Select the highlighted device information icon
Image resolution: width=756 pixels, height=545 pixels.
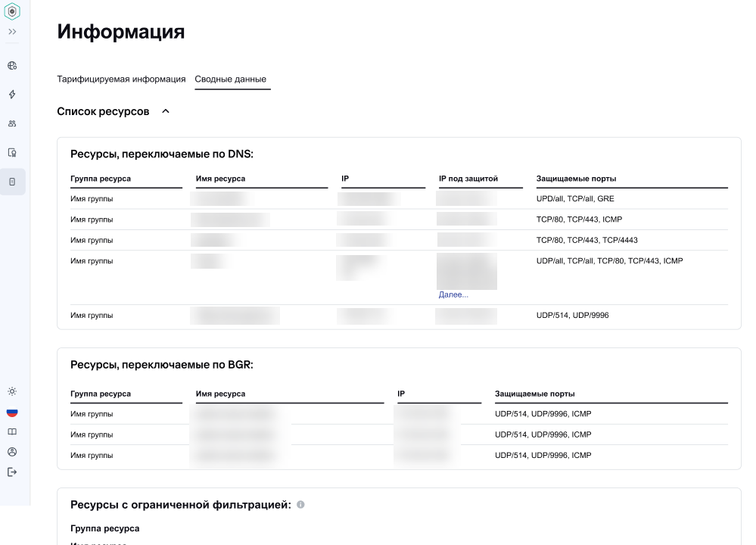click(11, 181)
